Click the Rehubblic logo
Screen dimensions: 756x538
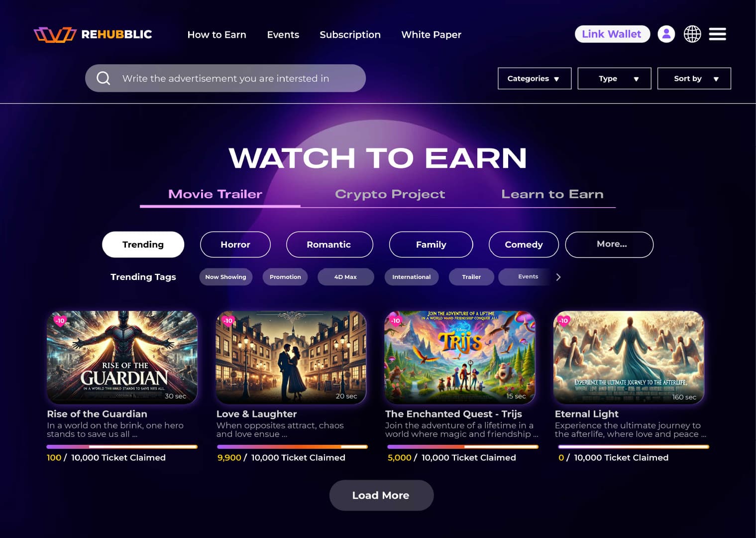click(93, 34)
